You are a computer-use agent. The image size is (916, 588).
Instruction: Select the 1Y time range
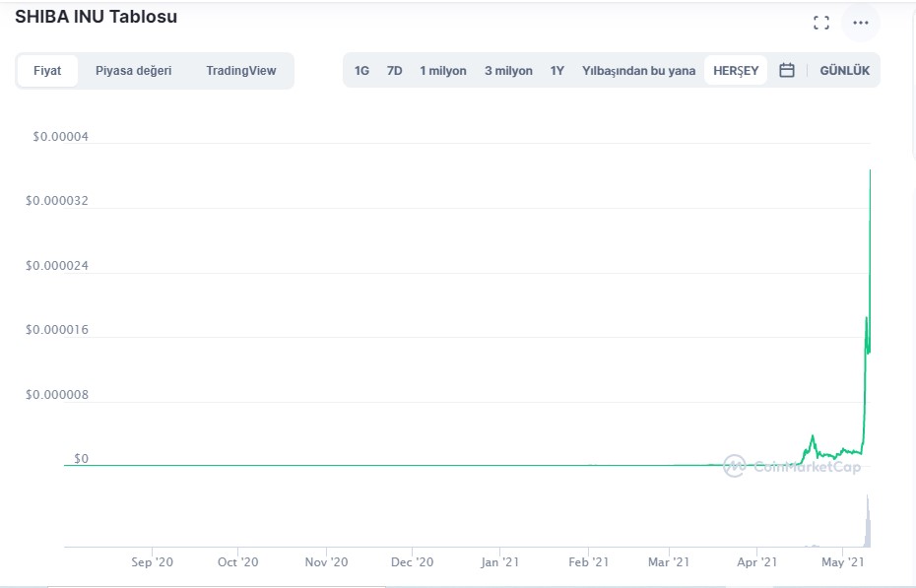tap(557, 71)
